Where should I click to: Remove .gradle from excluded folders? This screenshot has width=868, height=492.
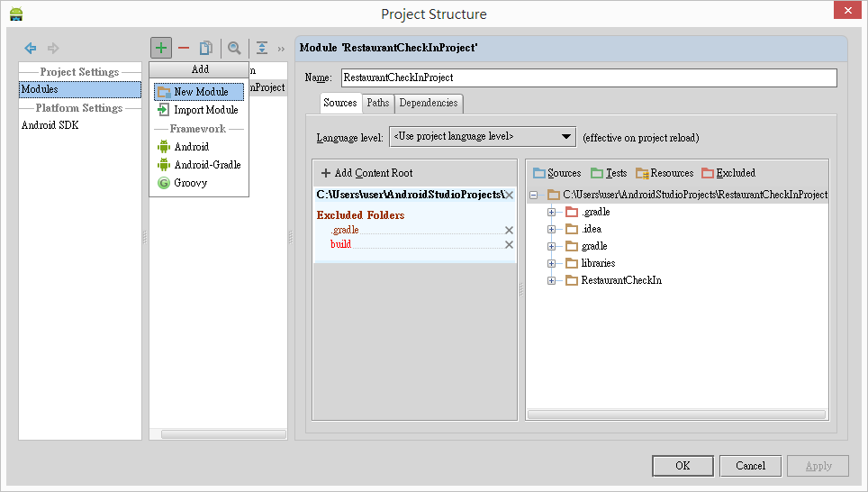[509, 230]
